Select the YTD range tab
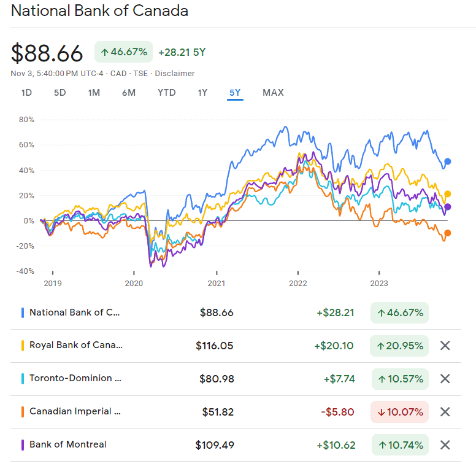This screenshot has width=476, height=469. (x=166, y=93)
